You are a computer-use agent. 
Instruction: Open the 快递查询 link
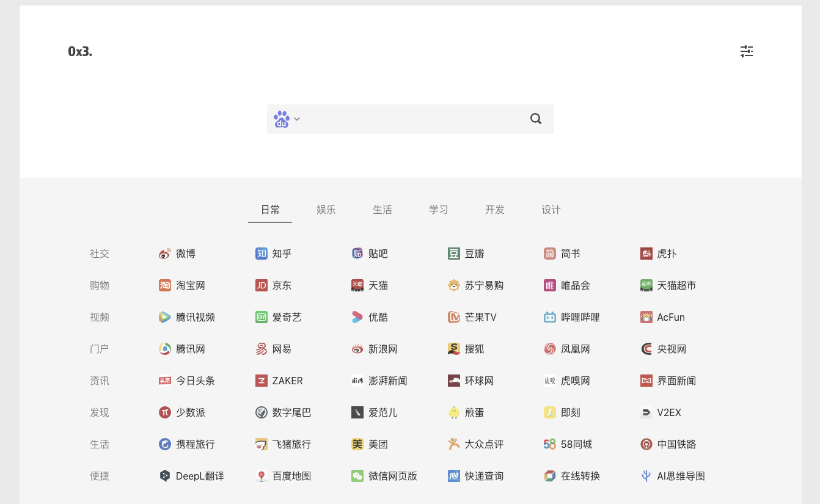(x=476, y=476)
